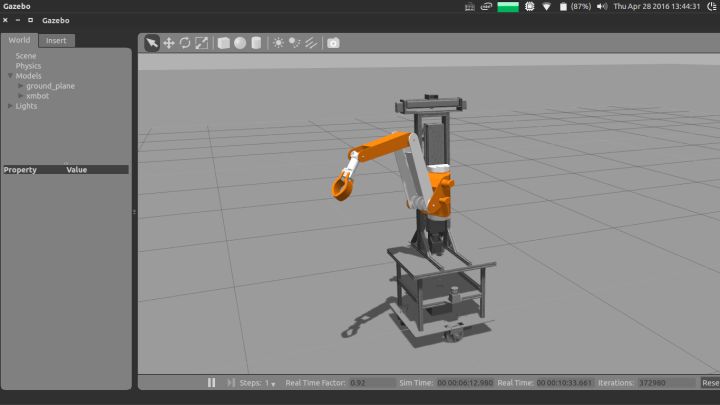The width and height of the screenshot is (720, 405).
Task: Expand the Lights tree node
Action: 10,106
